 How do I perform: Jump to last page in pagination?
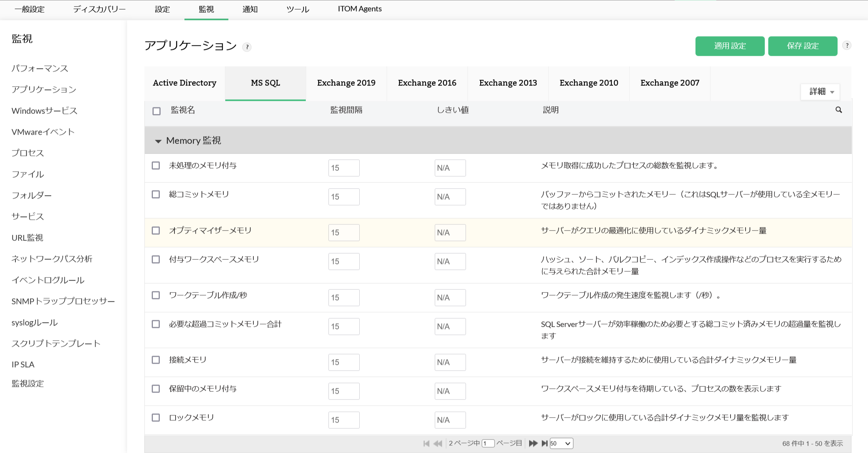[x=545, y=443]
